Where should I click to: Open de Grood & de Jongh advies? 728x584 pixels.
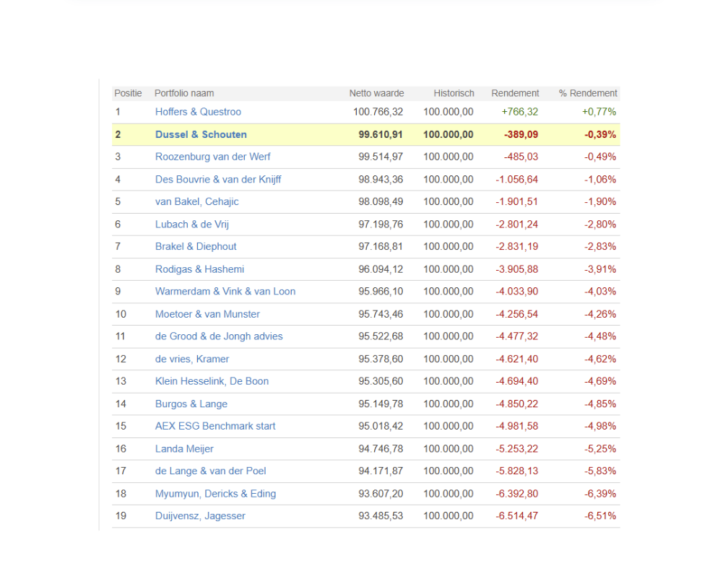(219, 336)
